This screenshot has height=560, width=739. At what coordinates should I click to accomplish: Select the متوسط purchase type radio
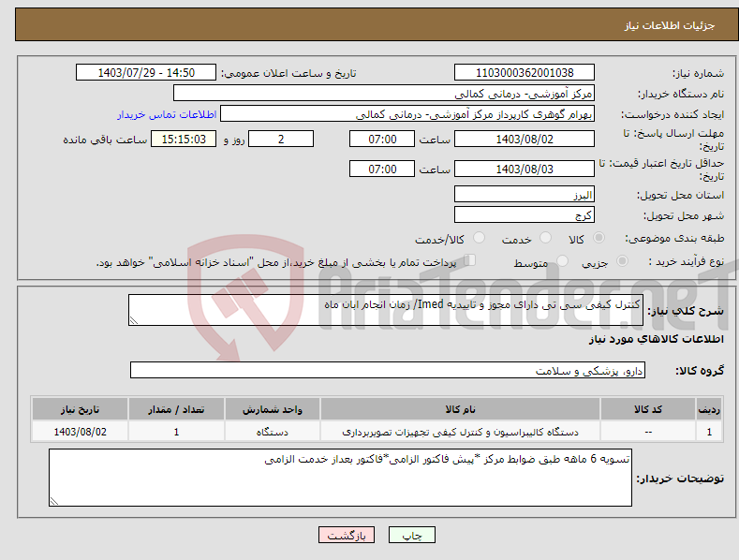pyautogui.click(x=562, y=260)
